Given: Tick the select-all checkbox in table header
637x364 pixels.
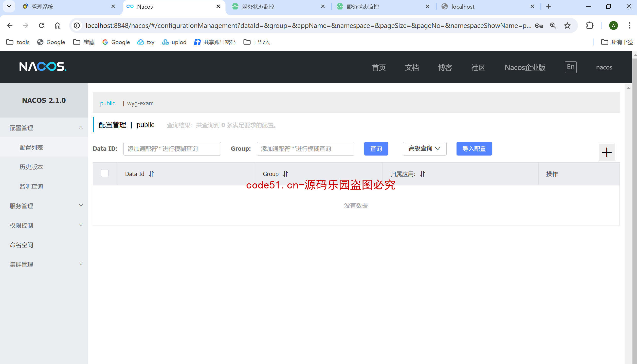Looking at the screenshot, I should click(105, 173).
